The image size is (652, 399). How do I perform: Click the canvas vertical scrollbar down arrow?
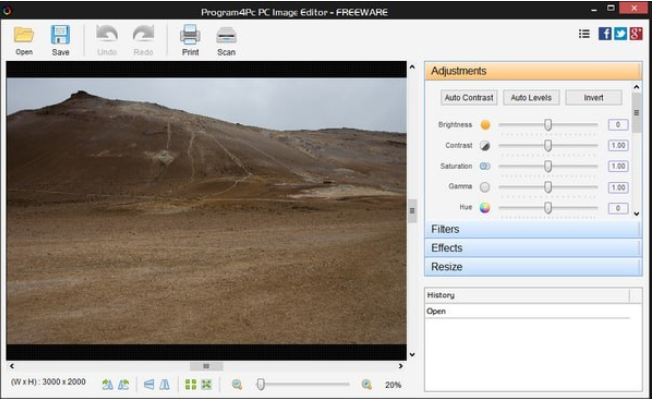(x=412, y=355)
